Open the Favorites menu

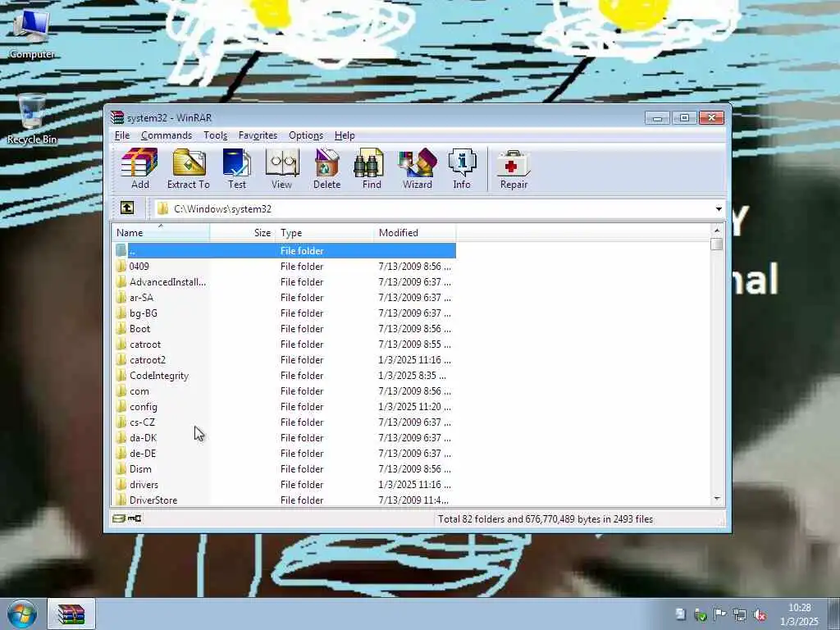click(258, 135)
